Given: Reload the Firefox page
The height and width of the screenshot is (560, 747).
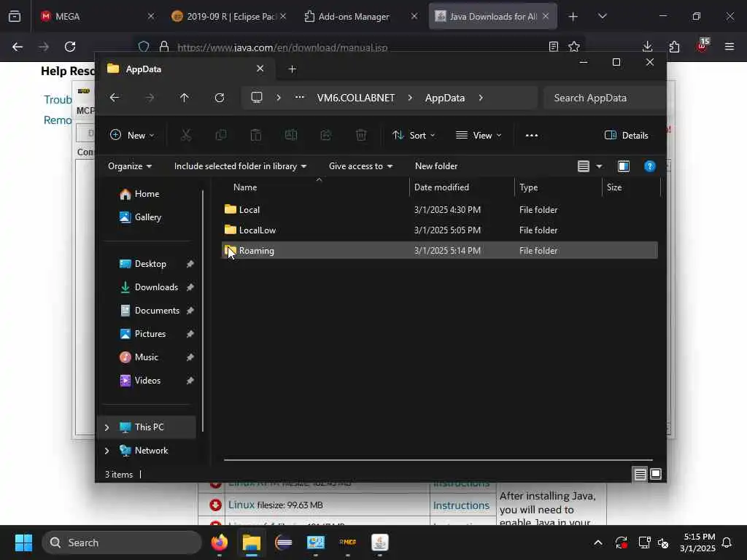Looking at the screenshot, I should (x=70, y=46).
